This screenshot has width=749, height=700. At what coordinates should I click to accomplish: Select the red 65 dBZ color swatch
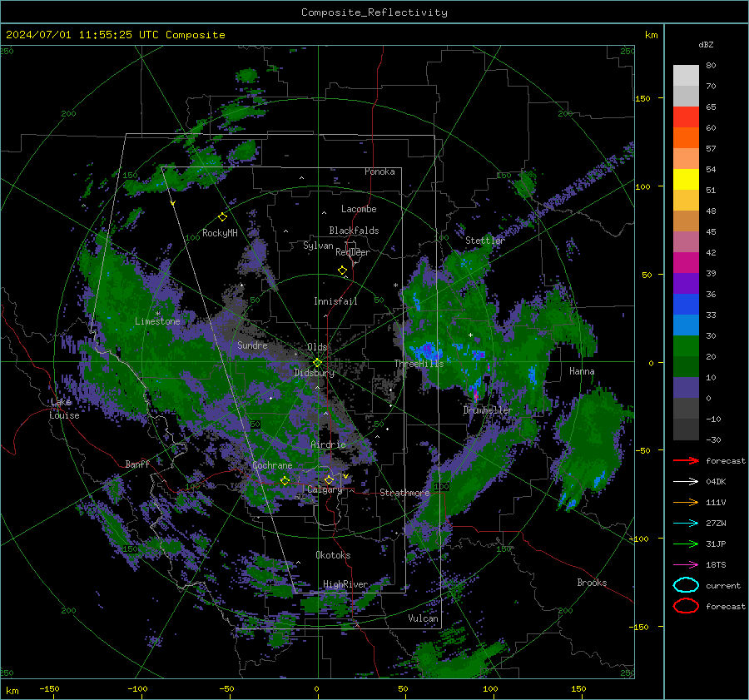[x=686, y=117]
